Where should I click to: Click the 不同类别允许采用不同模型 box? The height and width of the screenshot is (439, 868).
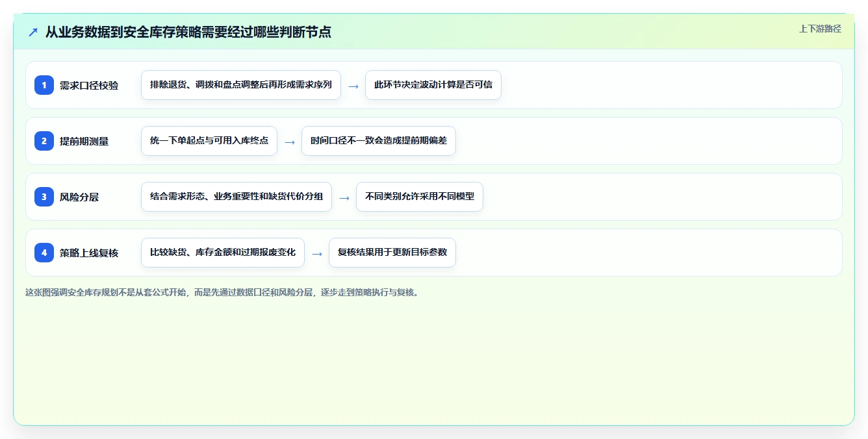click(420, 197)
